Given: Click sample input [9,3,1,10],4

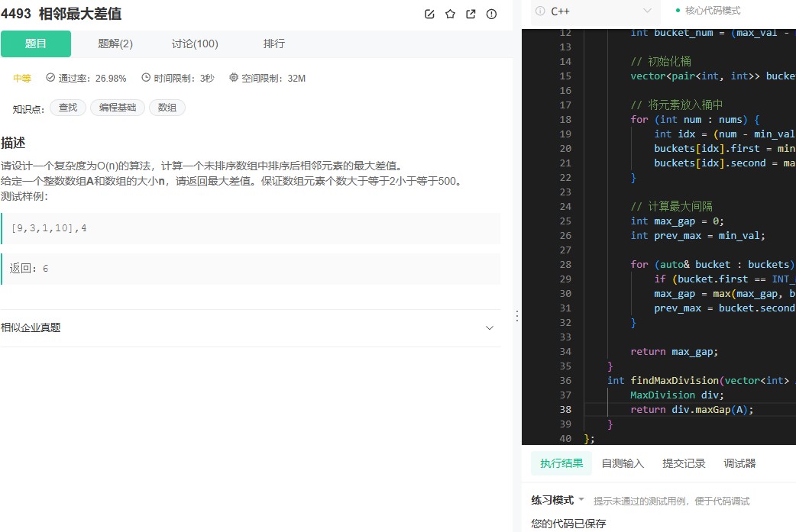Looking at the screenshot, I should click(x=49, y=228).
